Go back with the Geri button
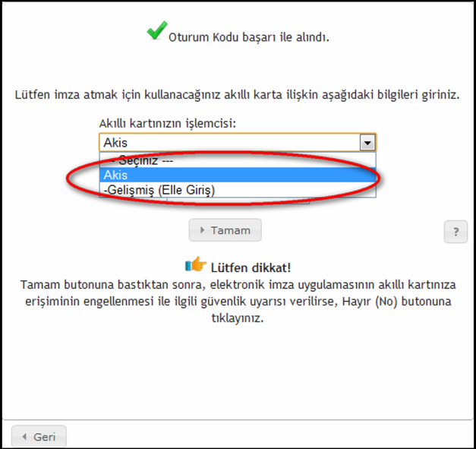 tap(39, 437)
